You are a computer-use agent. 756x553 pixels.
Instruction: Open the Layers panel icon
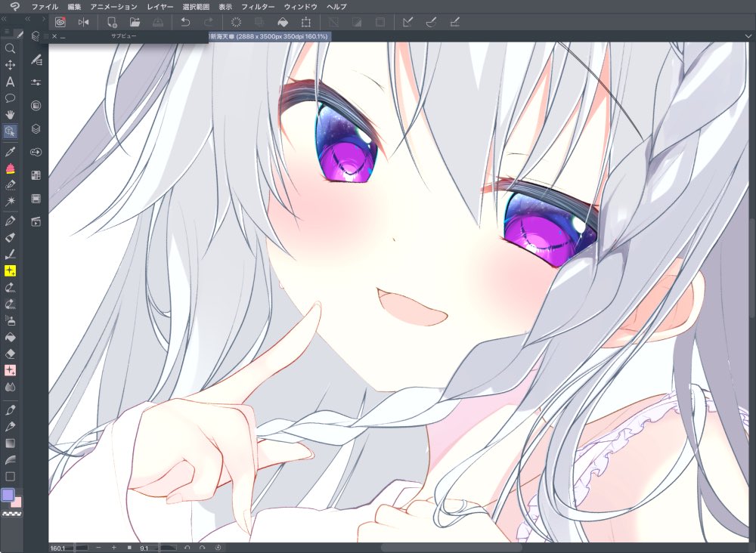coord(36,128)
